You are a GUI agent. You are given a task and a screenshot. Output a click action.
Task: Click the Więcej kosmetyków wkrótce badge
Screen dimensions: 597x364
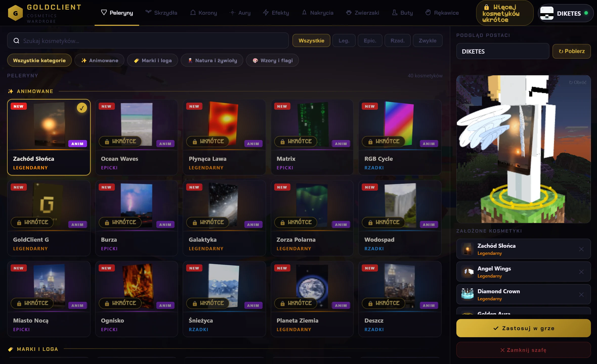[505, 13]
